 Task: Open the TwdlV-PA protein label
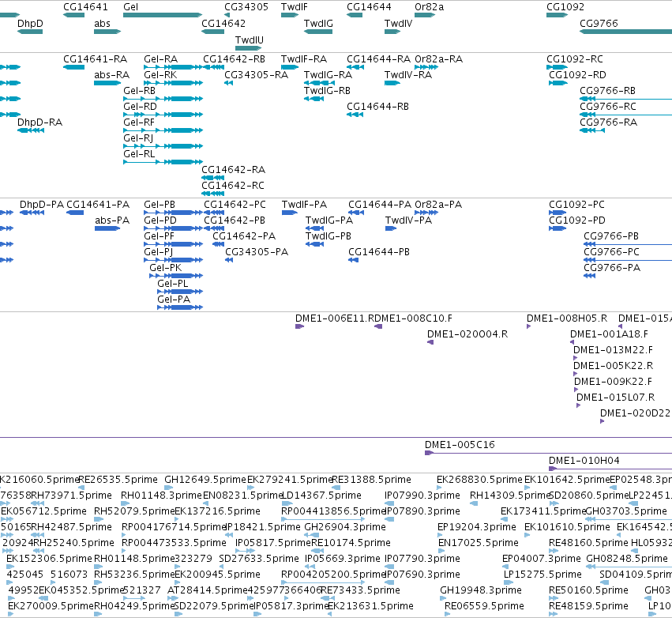(408, 220)
